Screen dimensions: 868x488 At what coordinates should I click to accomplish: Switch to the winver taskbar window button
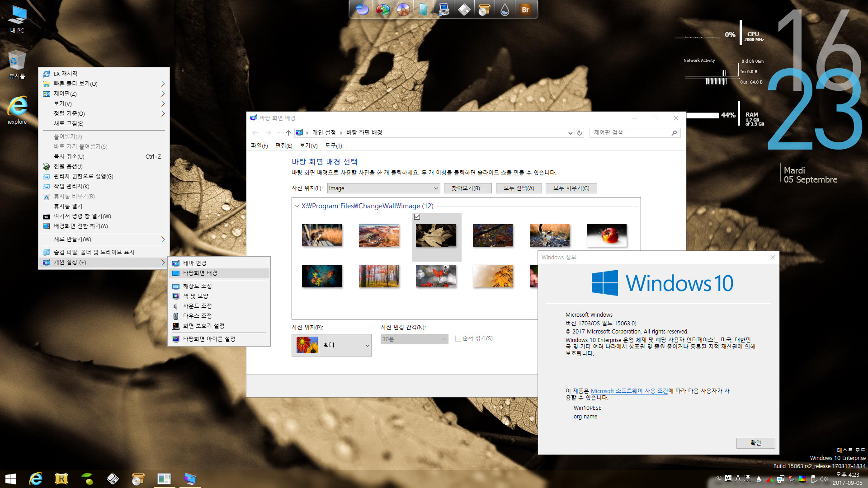164,479
